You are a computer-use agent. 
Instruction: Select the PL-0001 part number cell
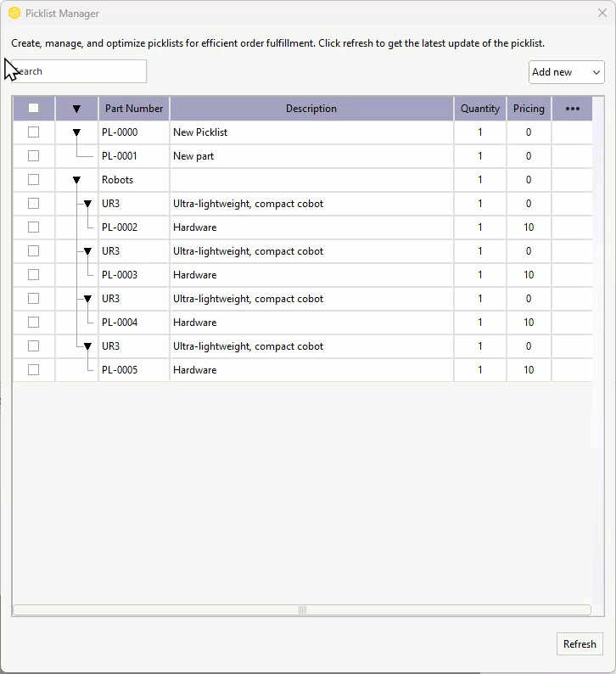tap(134, 155)
